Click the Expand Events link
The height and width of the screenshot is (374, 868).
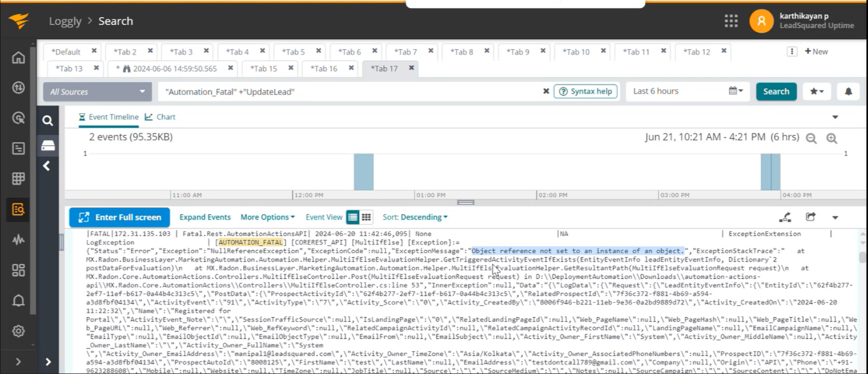[x=205, y=217]
